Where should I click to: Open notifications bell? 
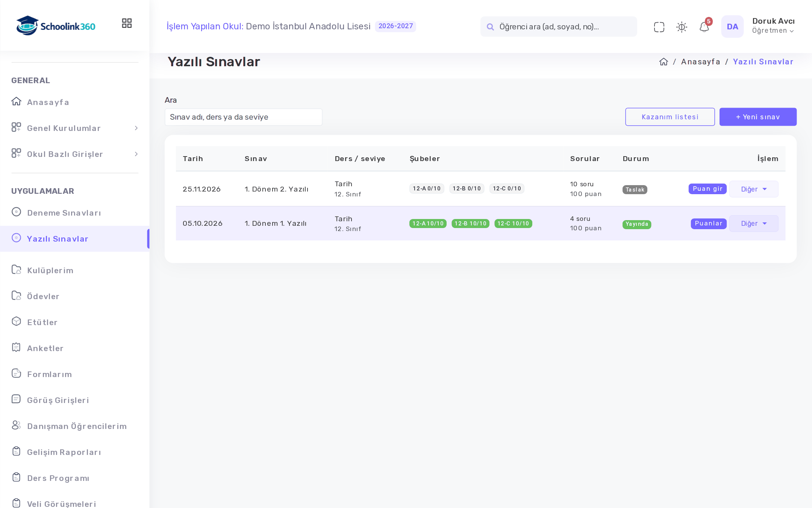[704, 27]
